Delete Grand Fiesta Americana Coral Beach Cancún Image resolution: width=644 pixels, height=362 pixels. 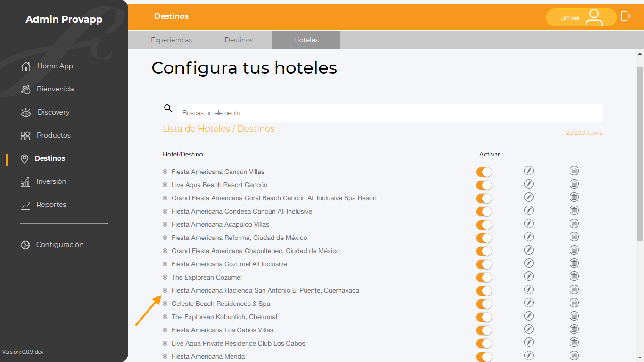[x=574, y=197]
